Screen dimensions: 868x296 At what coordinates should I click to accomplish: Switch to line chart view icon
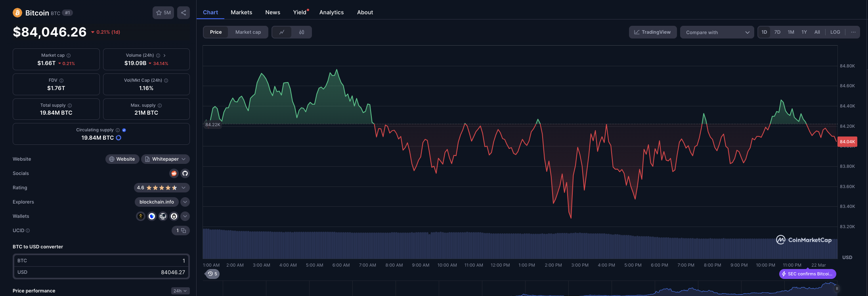[x=282, y=32]
